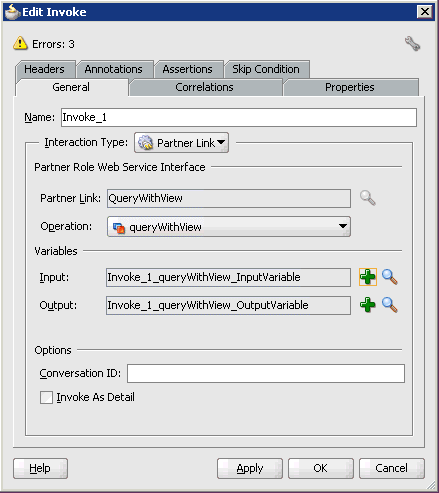Auto-create Input variable with green plus
Image resolution: width=439 pixels, height=493 pixels.
click(368, 277)
